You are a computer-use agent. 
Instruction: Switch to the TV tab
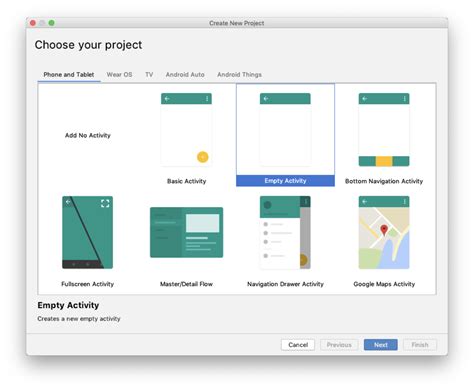(x=149, y=75)
